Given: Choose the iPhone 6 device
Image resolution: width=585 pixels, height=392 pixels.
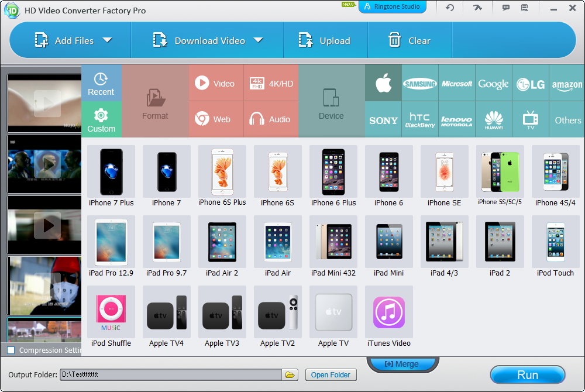Looking at the screenshot, I should pyautogui.click(x=389, y=177).
